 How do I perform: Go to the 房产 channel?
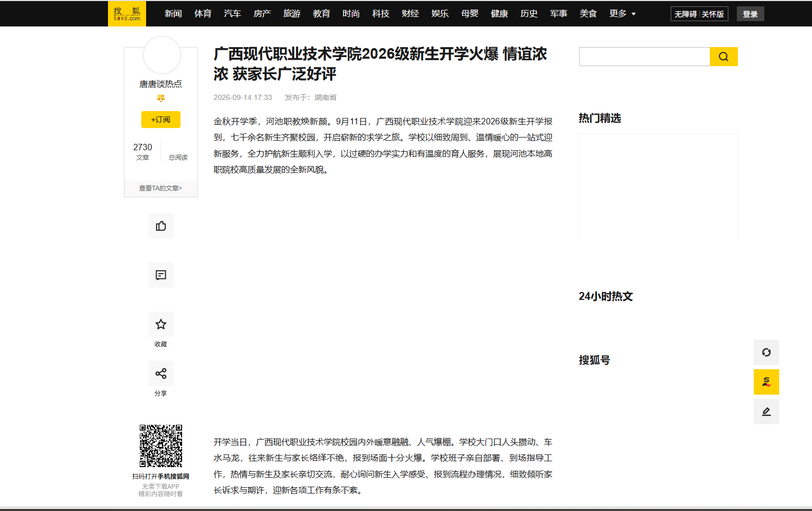click(262, 14)
